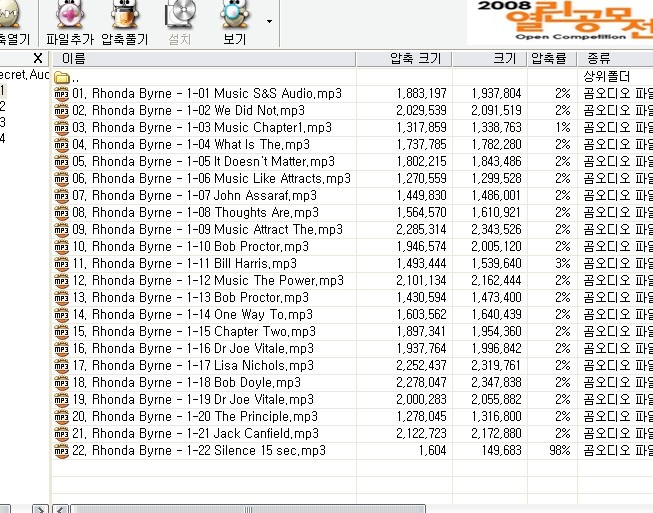Click mp3 icon of 06 Music Like Attracts
This screenshot has width=653, height=513.
(x=62, y=179)
